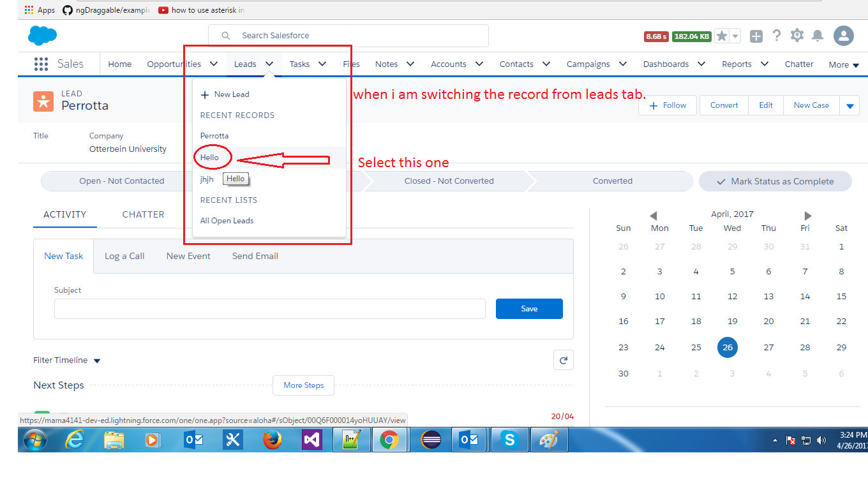Image resolution: width=868 pixels, height=490 pixels.
Task: Open the Help question mark icon
Action: (x=777, y=36)
